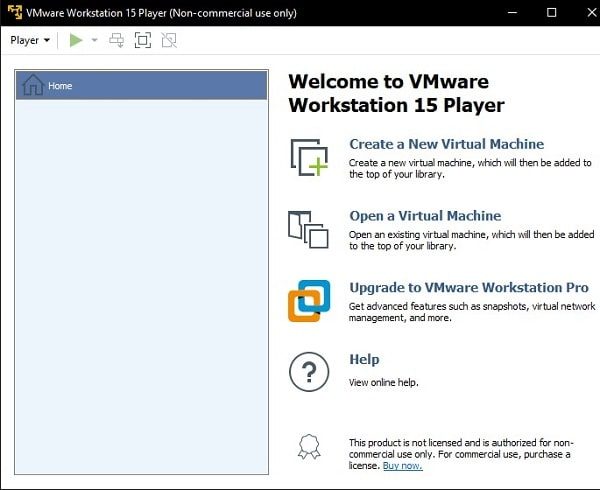
Task: Click the Create a New Virtual Machine icon
Action: pos(309,158)
